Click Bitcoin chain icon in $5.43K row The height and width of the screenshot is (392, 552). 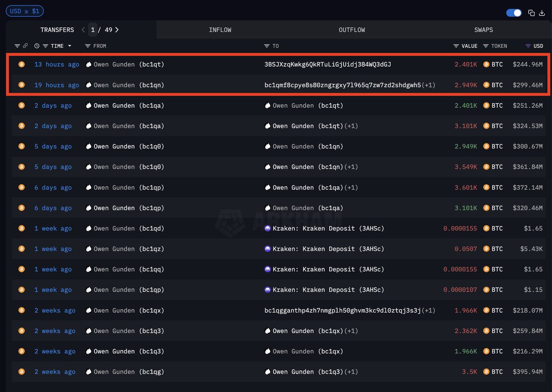(x=21, y=249)
